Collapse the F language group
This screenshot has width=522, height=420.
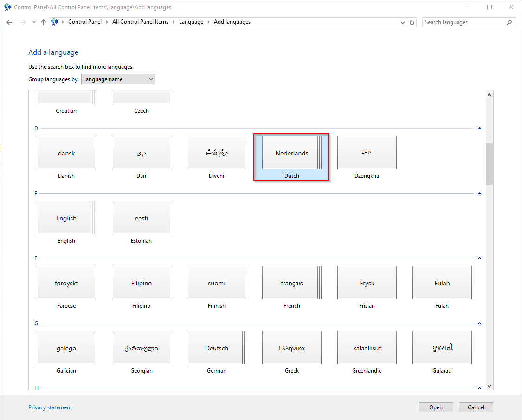click(479, 258)
